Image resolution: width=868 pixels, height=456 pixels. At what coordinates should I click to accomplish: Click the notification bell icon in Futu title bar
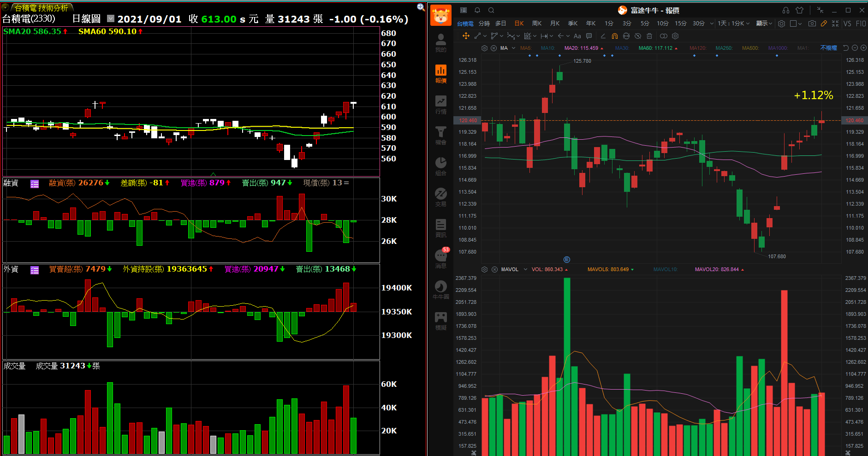coord(477,10)
